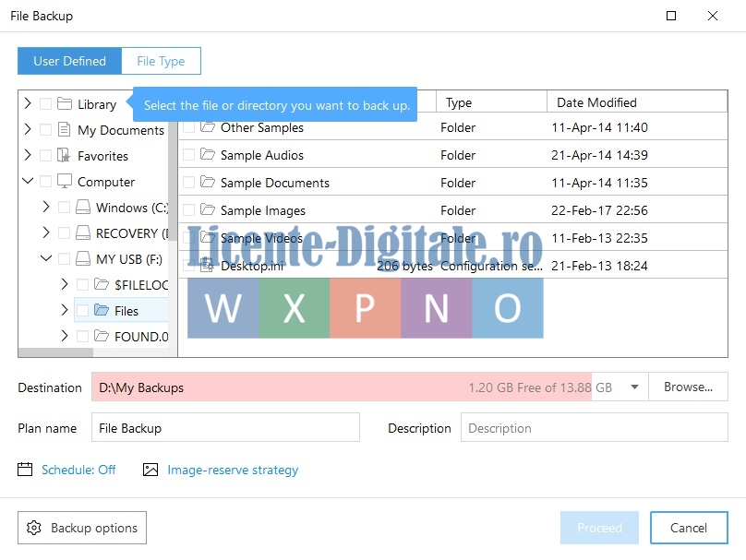746x560 pixels.
Task: Switch to the File Type tab
Action: 161,61
